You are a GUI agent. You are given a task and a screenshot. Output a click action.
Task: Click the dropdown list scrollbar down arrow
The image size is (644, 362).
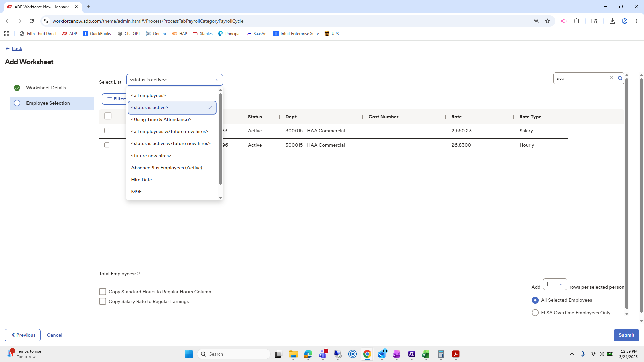[220, 198]
